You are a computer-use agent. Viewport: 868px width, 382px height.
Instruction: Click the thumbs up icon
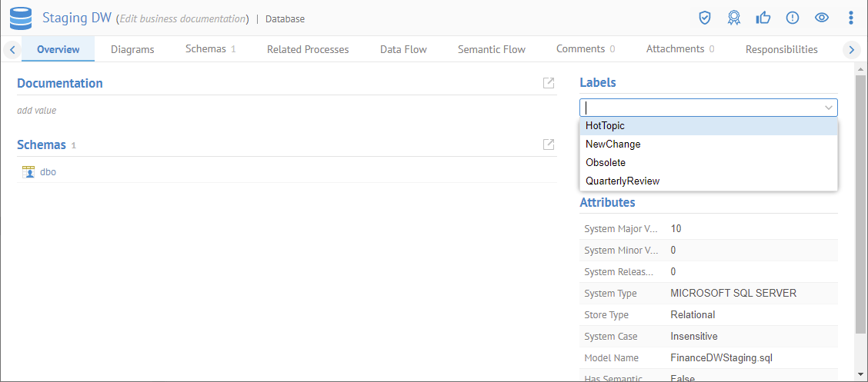pyautogui.click(x=763, y=18)
